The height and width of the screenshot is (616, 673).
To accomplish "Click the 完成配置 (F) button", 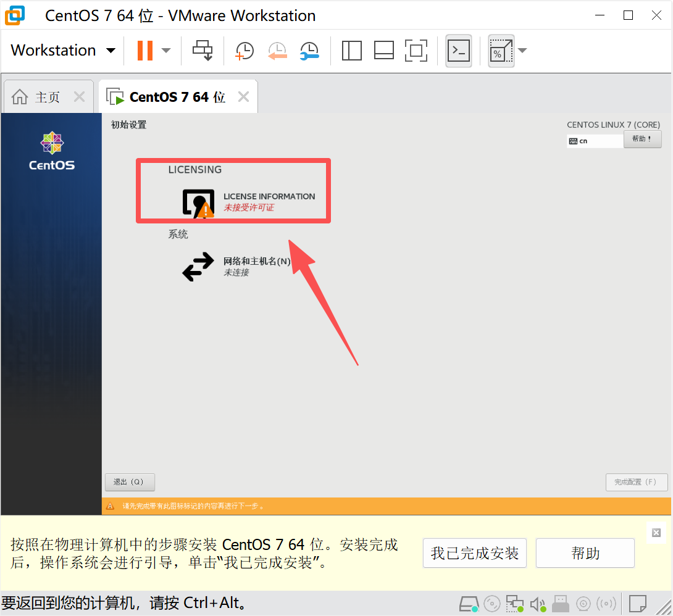I will coord(637,482).
